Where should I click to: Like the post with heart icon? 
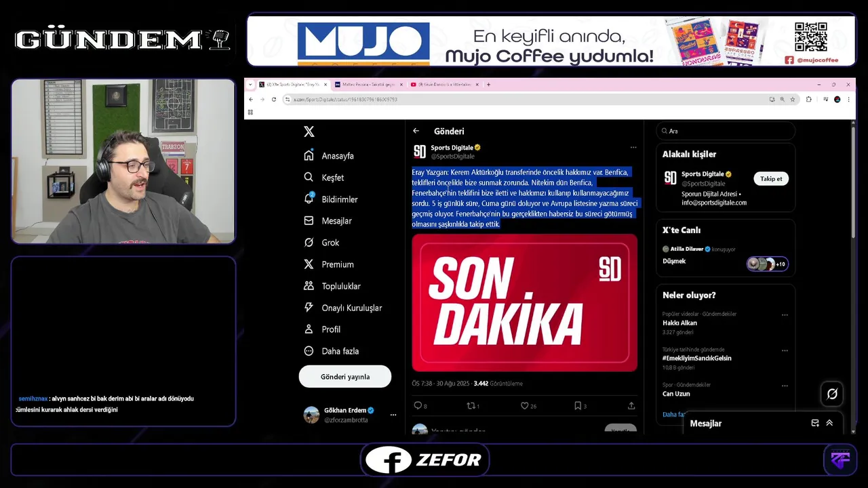tap(524, 406)
